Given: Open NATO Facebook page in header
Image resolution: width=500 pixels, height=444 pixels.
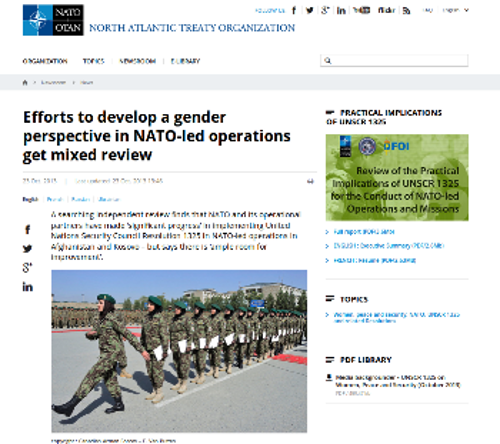Looking at the screenshot, I should point(294,10).
